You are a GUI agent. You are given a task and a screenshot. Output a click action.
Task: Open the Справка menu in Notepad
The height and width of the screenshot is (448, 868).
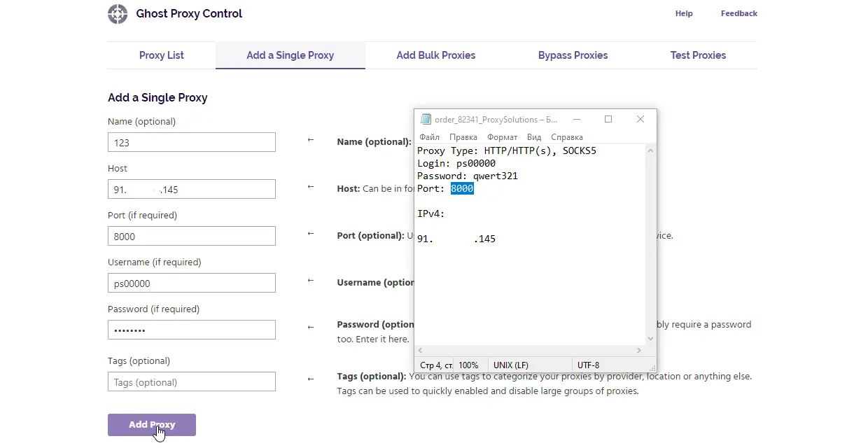566,137
